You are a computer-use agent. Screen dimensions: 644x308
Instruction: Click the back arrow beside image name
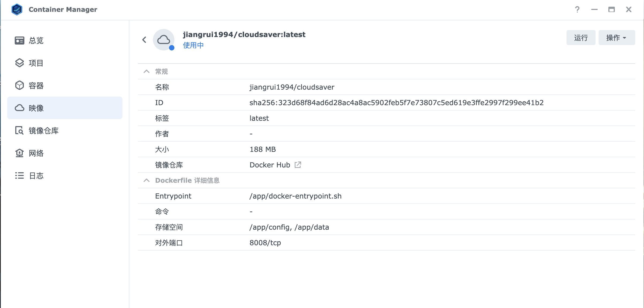pyautogui.click(x=144, y=40)
